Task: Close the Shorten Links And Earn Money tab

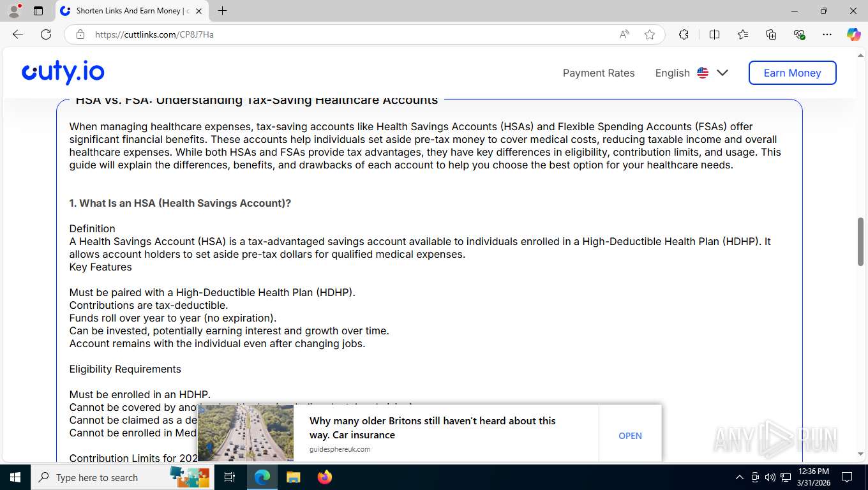Action: [x=198, y=11]
